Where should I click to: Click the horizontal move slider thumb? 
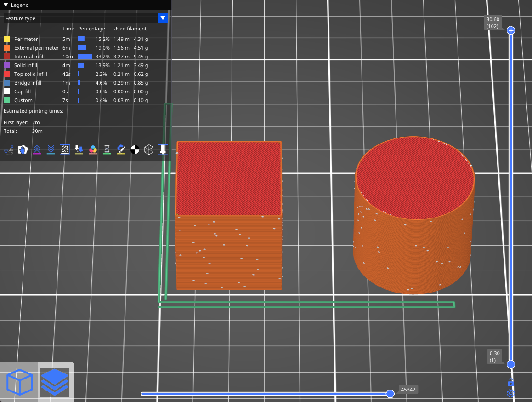pyautogui.click(x=390, y=394)
